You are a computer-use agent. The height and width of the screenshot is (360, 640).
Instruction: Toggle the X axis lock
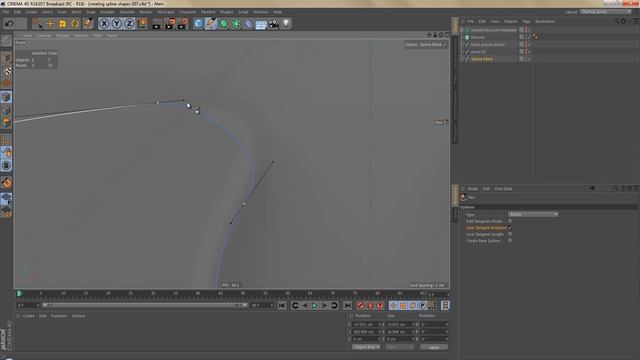tap(104, 24)
